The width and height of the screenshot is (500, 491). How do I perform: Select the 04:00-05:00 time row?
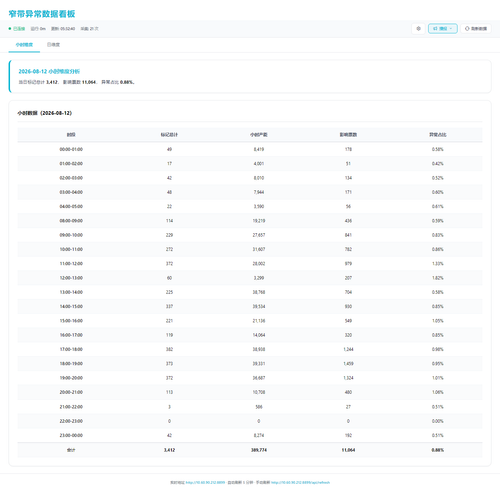[250, 207]
